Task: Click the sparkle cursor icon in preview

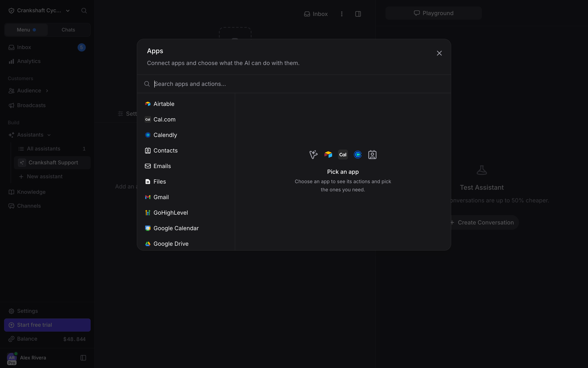Action: (313, 155)
